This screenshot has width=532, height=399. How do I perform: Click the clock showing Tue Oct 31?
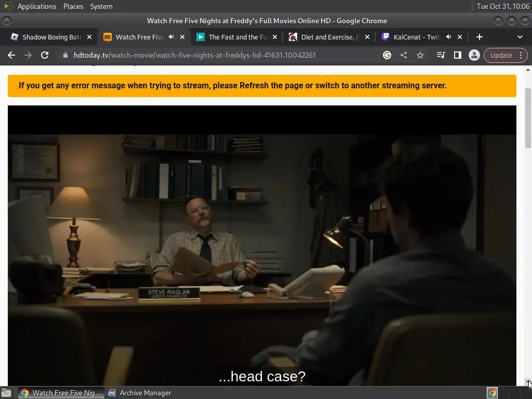tap(503, 6)
